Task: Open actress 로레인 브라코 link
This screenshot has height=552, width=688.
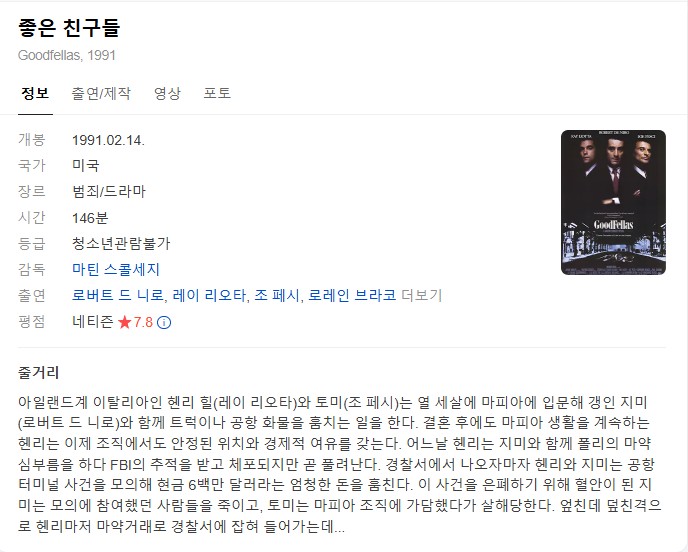Action: pos(352,295)
